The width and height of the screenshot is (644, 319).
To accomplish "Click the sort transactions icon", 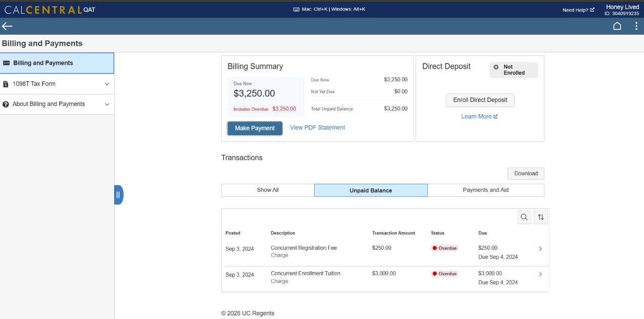I will tap(540, 217).
